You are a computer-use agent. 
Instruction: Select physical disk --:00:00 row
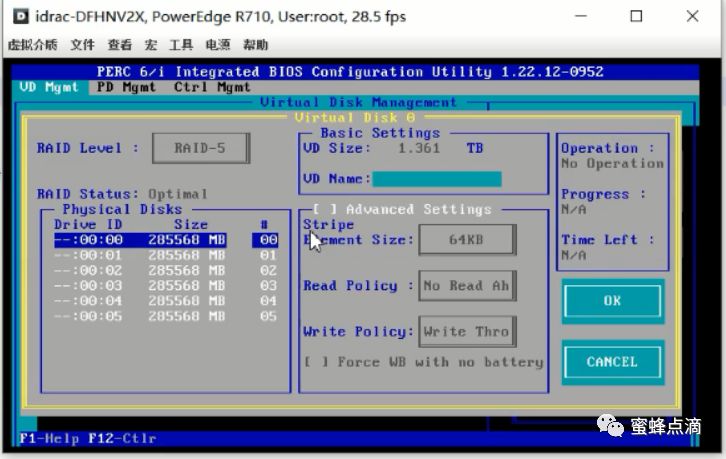click(166, 239)
